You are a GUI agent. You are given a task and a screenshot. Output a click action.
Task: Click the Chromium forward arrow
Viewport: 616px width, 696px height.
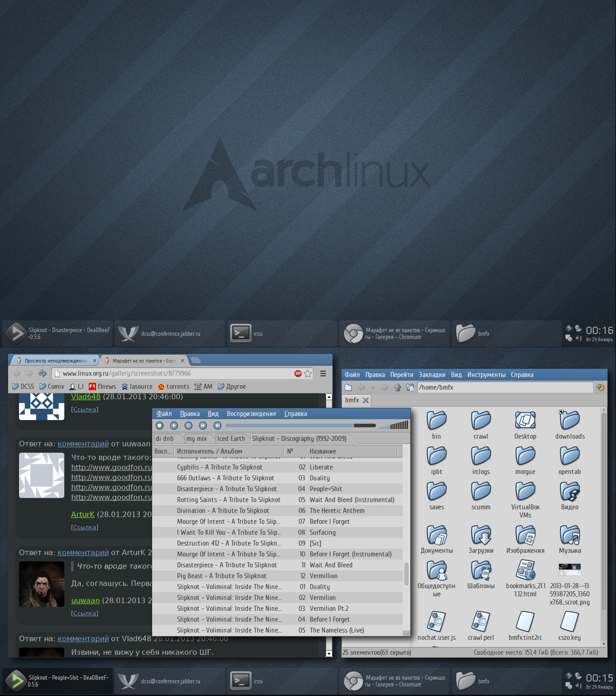tap(29, 373)
